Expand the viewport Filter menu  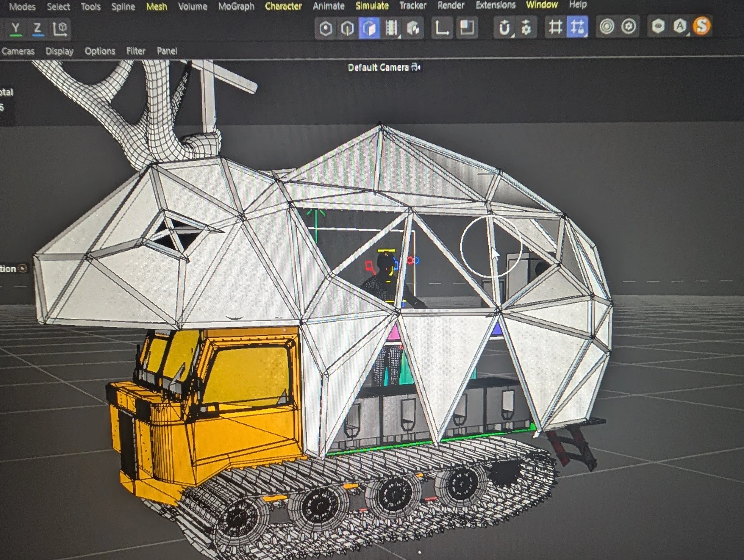tap(135, 51)
